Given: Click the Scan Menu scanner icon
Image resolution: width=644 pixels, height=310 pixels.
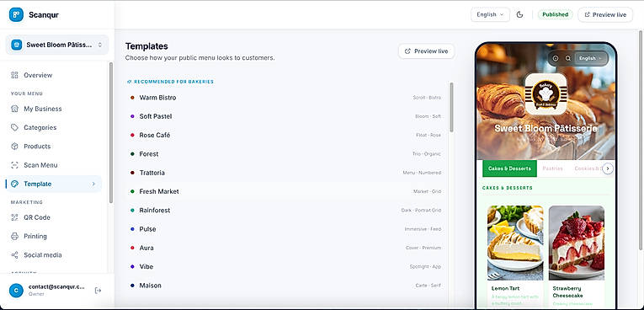Looking at the screenshot, I should [15, 165].
